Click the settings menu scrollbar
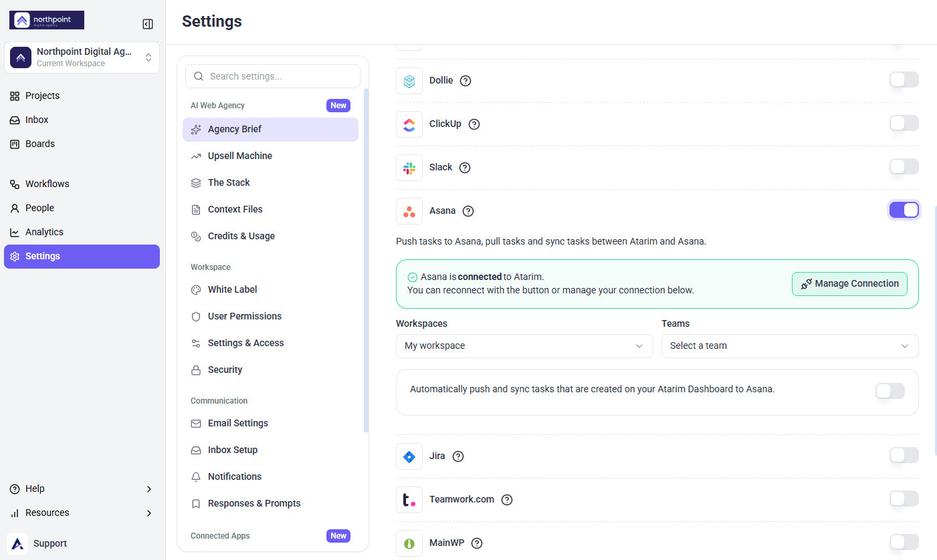The width and height of the screenshot is (937, 560). click(x=366, y=261)
